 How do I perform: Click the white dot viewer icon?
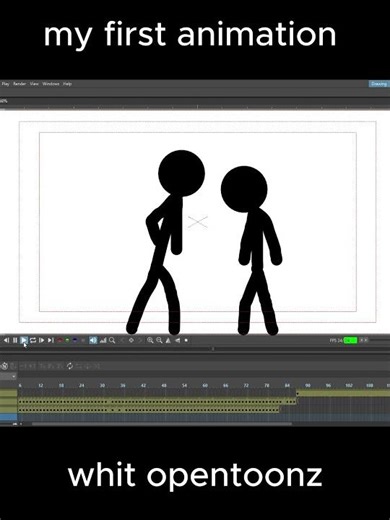coord(186,340)
